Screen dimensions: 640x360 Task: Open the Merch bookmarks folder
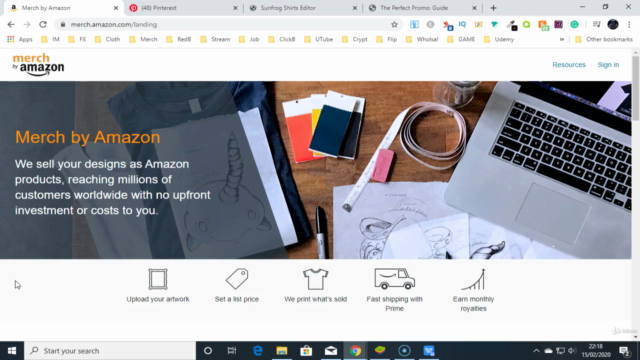point(143,39)
